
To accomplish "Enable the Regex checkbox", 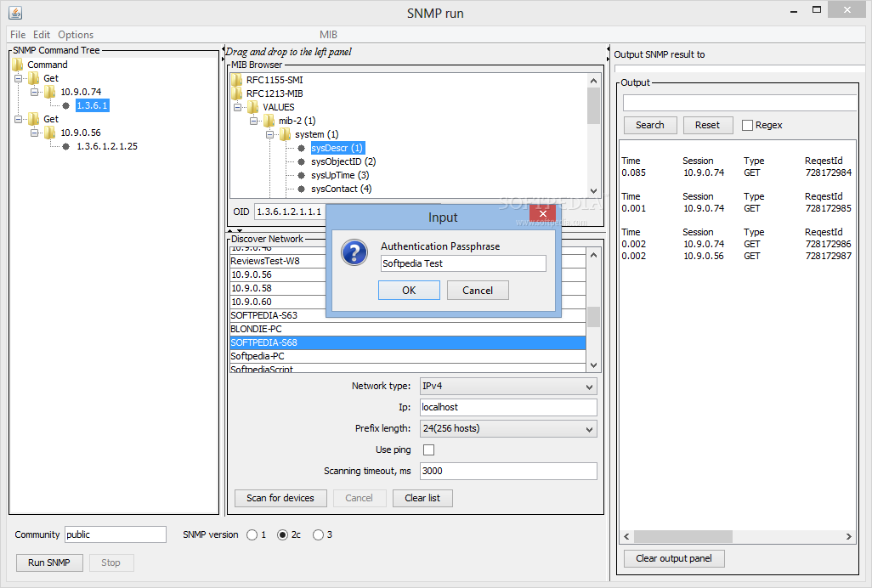I will coord(747,126).
